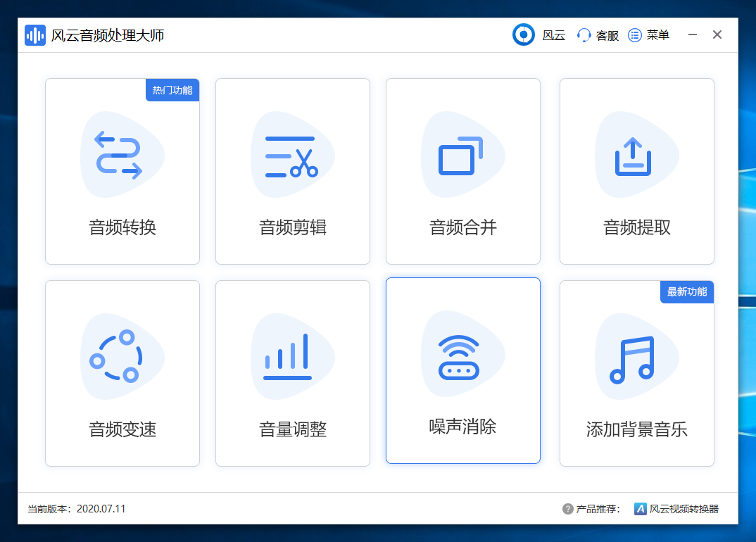756x542 pixels.
Task: Select the 音频剪辑 audio cutting feature
Action: pos(293,171)
